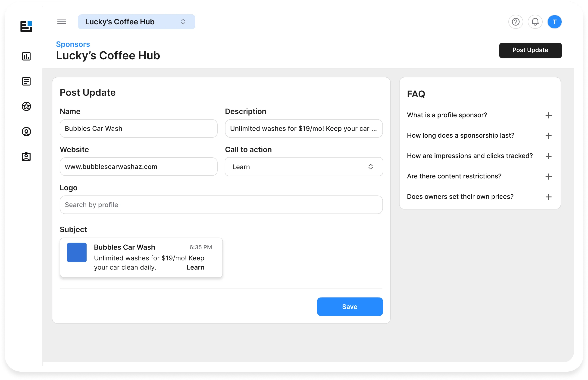Open the Call to action dropdown
The width and height of the screenshot is (588, 380).
tap(304, 167)
